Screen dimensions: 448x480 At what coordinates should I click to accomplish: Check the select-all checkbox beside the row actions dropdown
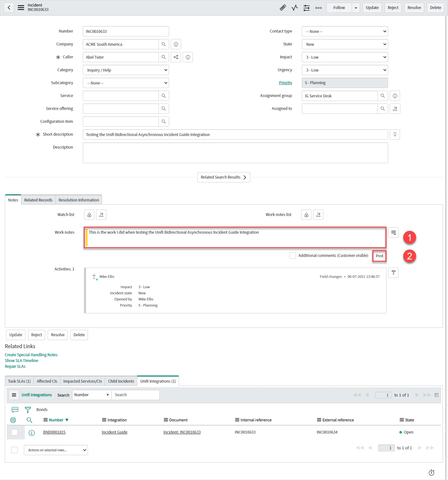point(14,450)
